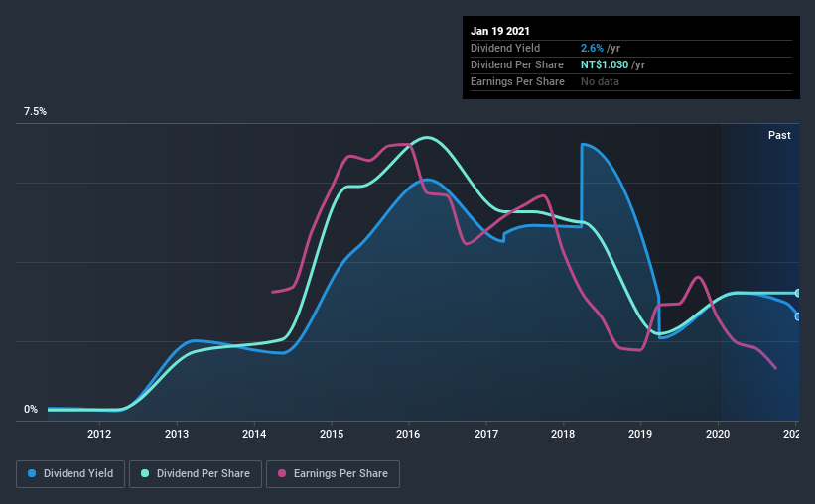The height and width of the screenshot is (504, 815).
Task: Toggle the Dividend Per Share legend button
Action: pos(196,474)
